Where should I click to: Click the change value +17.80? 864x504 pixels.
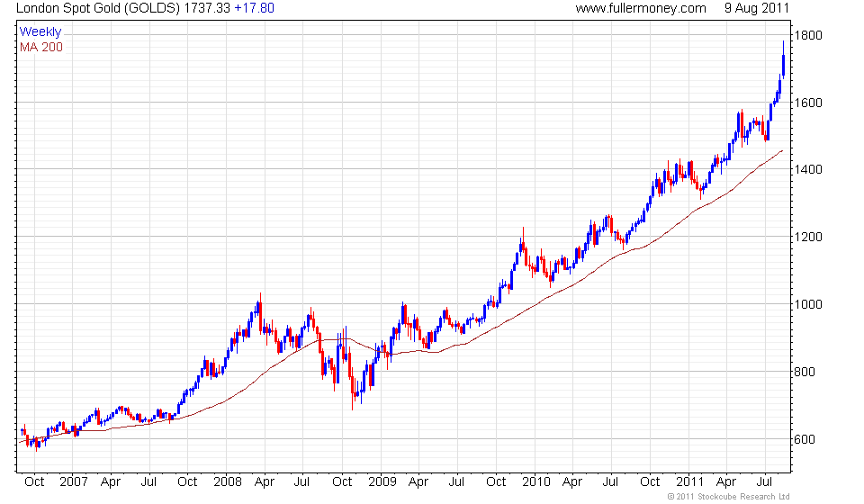tap(255, 8)
